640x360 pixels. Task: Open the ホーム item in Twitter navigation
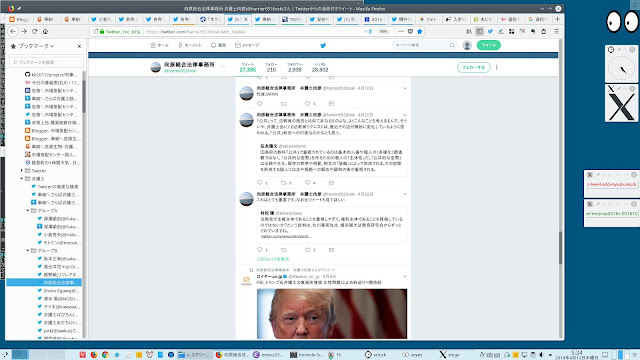[160, 45]
